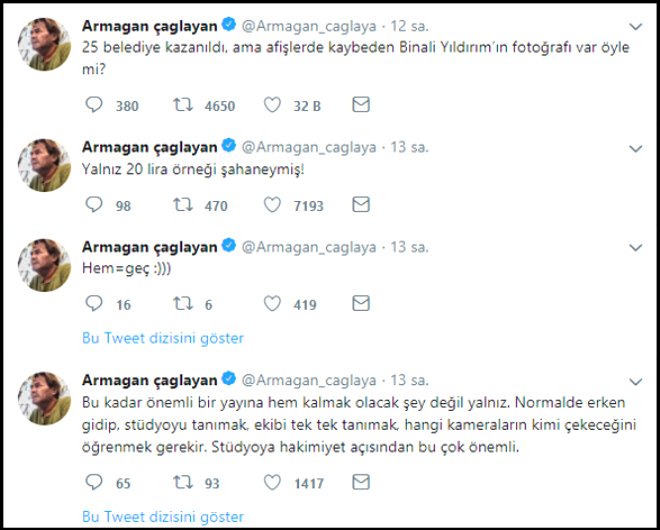Viewport: 660px width, 530px height.
Task: Like the tweet with 7193 likes
Action: 272,205
